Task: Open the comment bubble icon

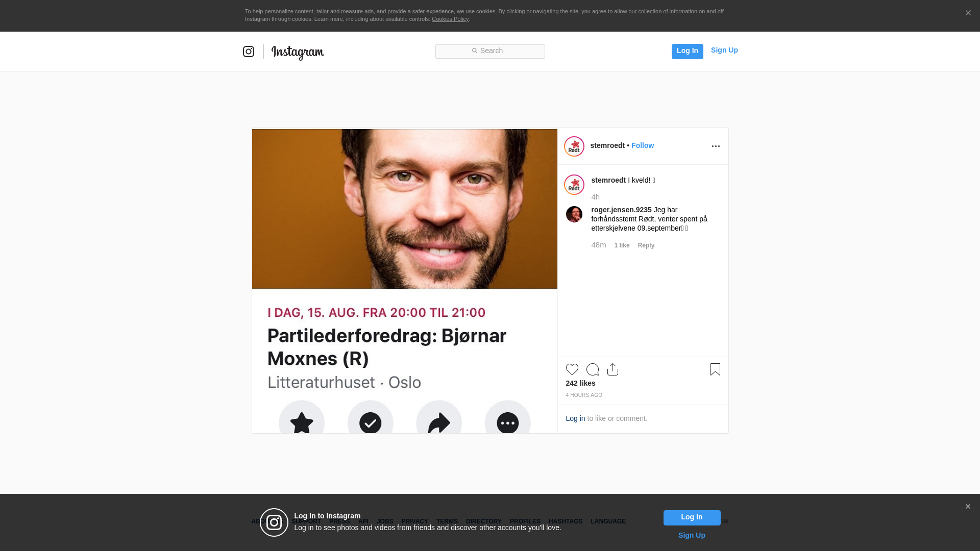Action: tap(593, 369)
